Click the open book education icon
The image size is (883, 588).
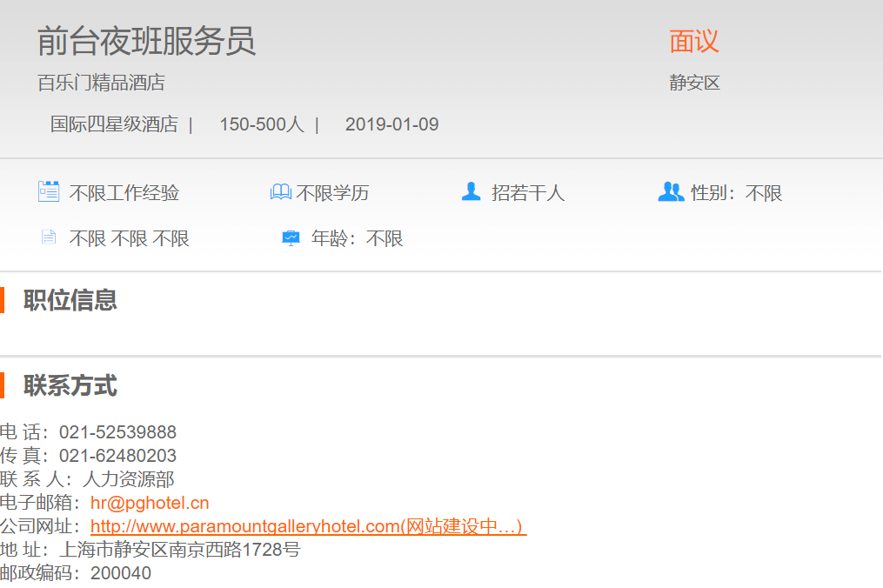(x=280, y=192)
